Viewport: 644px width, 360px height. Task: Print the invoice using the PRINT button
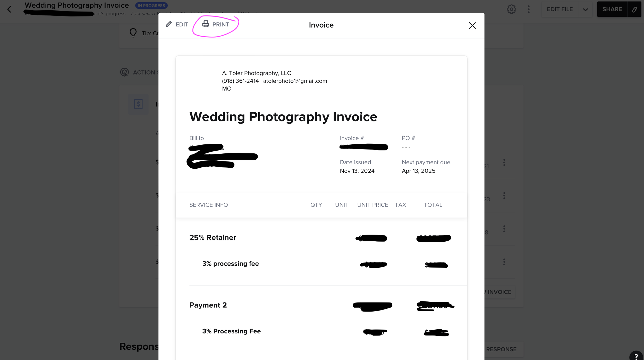[216, 24]
